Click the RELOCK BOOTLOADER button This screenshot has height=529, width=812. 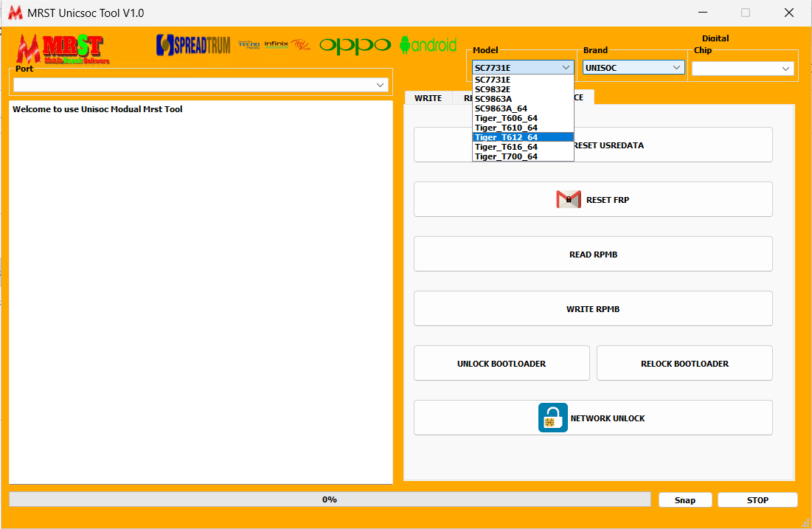click(684, 363)
